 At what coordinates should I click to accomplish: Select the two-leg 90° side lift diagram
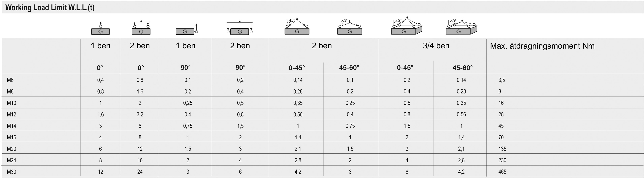coord(240,27)
